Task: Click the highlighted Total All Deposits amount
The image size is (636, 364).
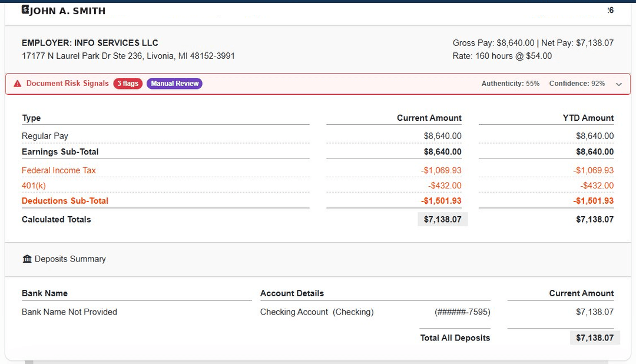Action: (x=595, y=338)
